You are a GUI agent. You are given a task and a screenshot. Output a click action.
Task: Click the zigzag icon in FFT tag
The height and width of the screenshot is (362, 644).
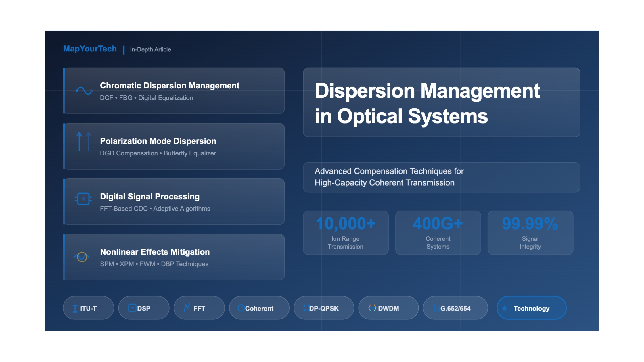tap(187, 307)
